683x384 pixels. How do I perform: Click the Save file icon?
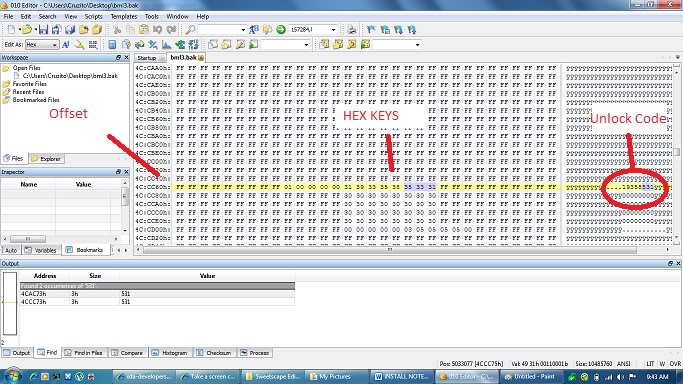tap(43, 30)
